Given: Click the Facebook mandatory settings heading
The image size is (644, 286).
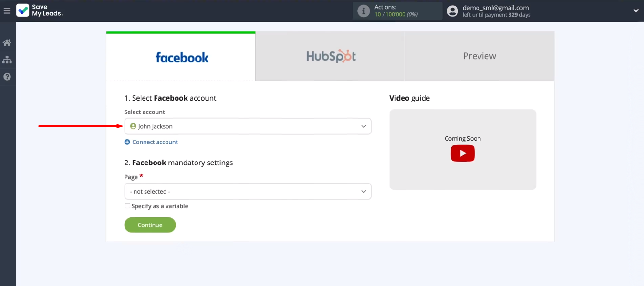Looking at the screenshot, I should click(x=178, y=163).
